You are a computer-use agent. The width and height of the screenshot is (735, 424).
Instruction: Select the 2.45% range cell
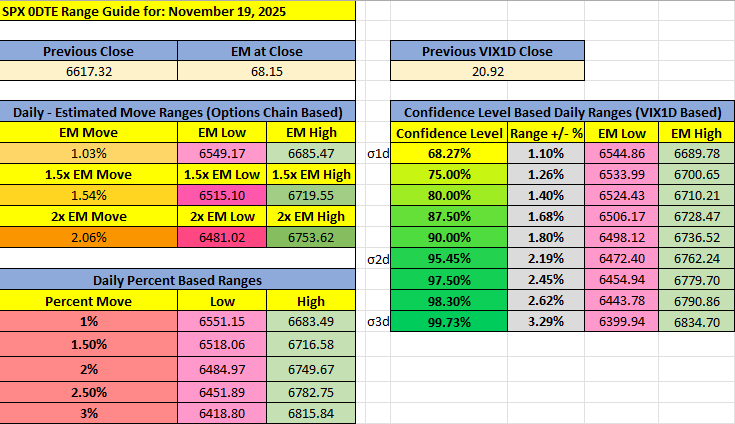(546, 280)
